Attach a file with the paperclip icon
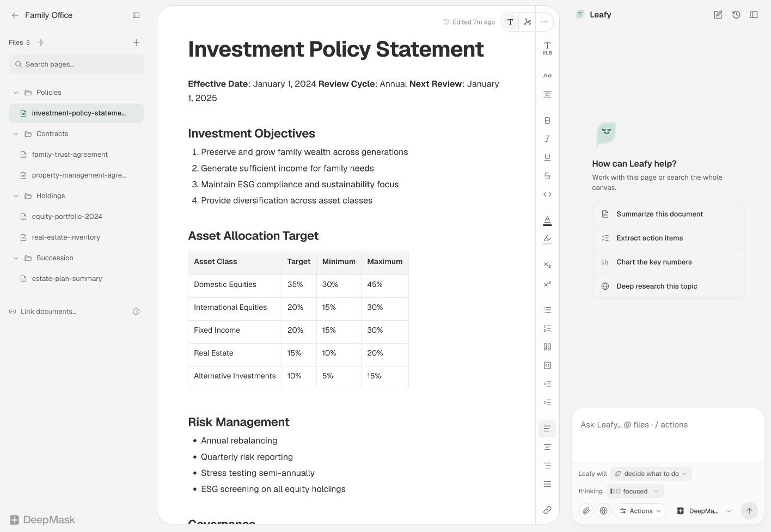Viewport: 771px width, 532px height. point(586,511)
